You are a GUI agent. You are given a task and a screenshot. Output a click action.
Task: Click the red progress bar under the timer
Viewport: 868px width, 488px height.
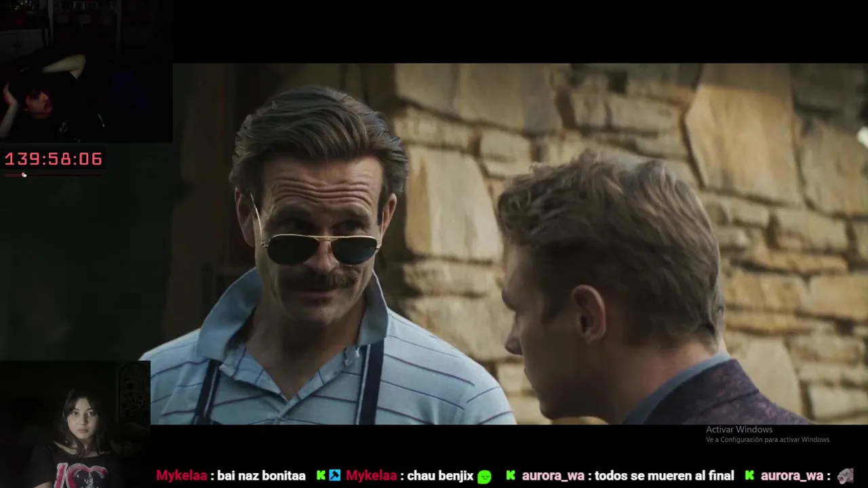pos(53,175)
